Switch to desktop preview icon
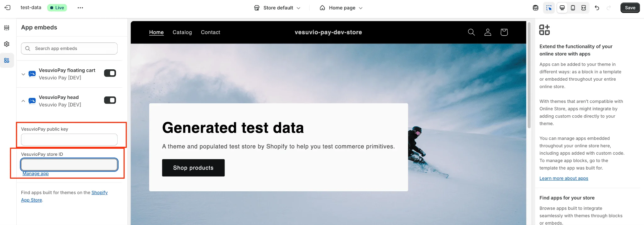 click(x=562, y=8)
